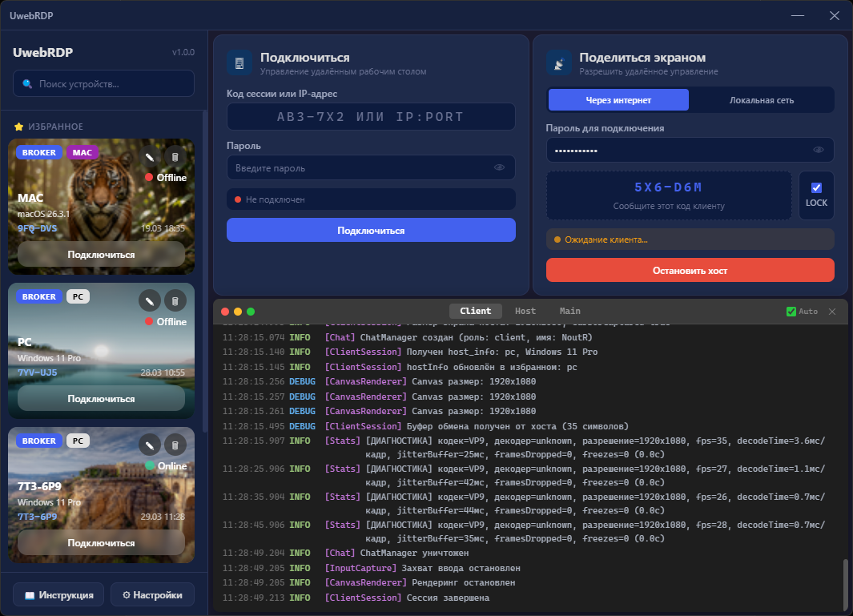The width and height of the screenshot is (853, 616).
Task: Delete the PC device using trash icon
Action: click(175, 300)
